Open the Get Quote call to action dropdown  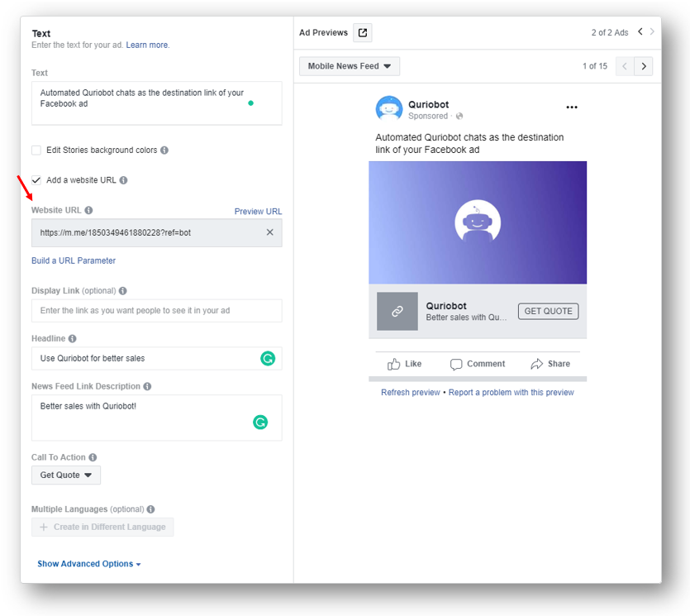[66, 475]
